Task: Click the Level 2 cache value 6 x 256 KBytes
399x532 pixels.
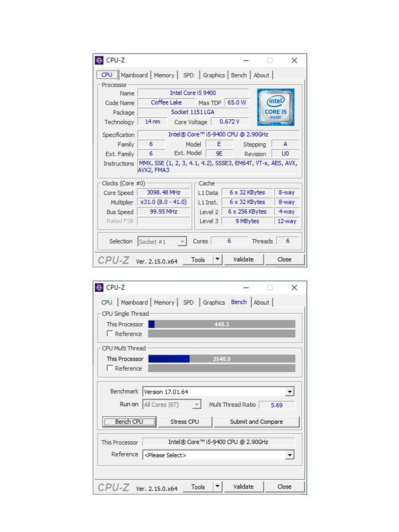Action: click(247, 212)
